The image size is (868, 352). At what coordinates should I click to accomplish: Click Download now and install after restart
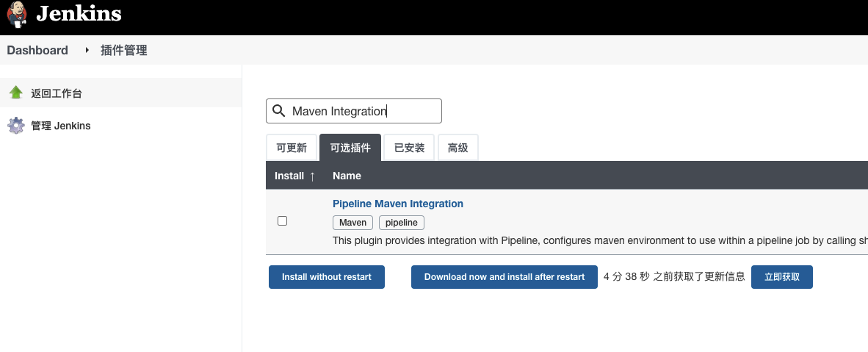click(504, 277)
